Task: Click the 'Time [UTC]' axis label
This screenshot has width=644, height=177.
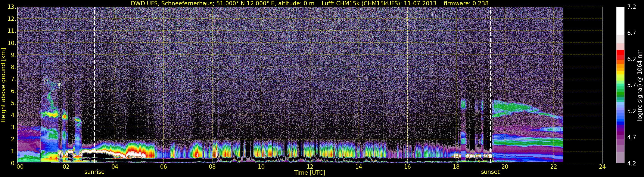Action: point(310,173)
